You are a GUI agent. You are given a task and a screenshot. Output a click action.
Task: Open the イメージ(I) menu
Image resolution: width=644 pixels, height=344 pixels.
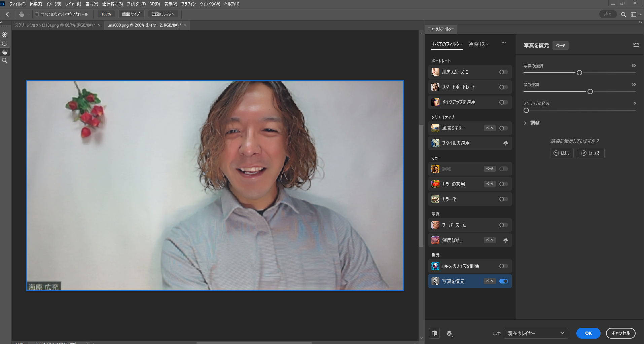[x=53, y=4]
